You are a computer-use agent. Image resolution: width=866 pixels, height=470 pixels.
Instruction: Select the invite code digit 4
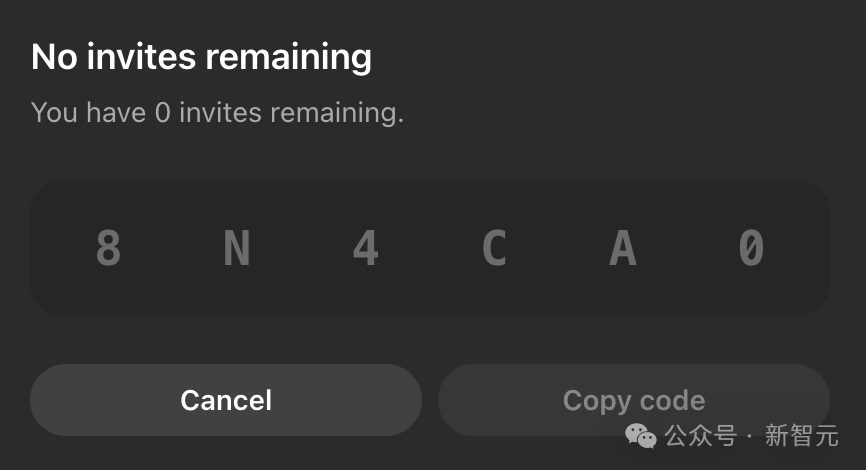(x=366, y=248)
